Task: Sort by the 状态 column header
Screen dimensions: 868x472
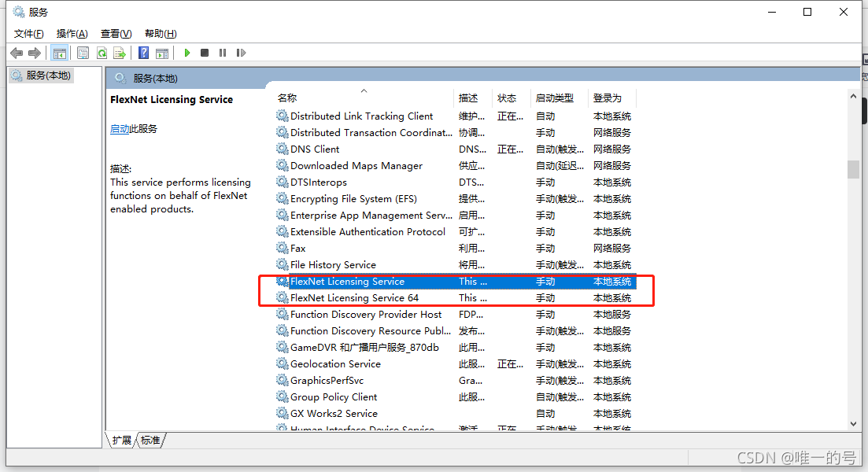Action: click(x=512, y=98)
